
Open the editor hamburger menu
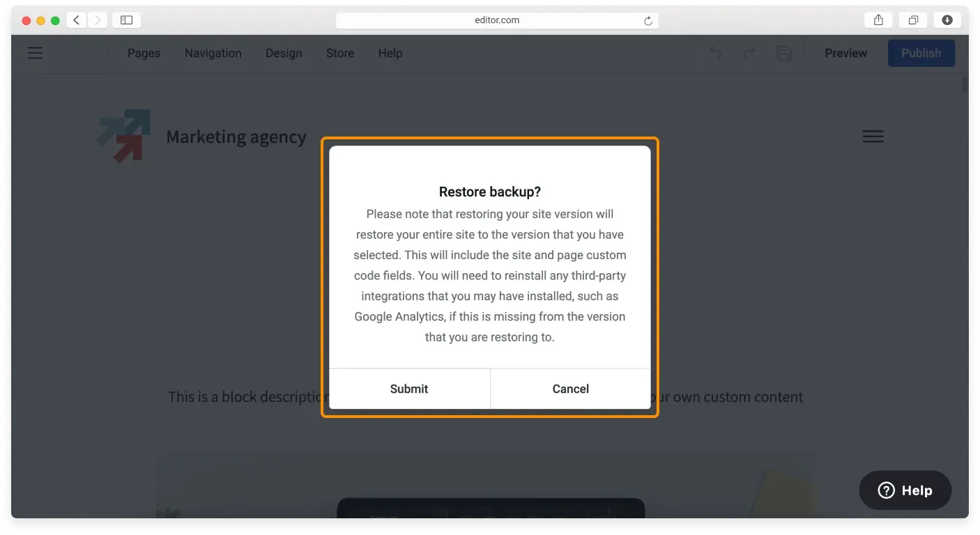tap(35, 53)
